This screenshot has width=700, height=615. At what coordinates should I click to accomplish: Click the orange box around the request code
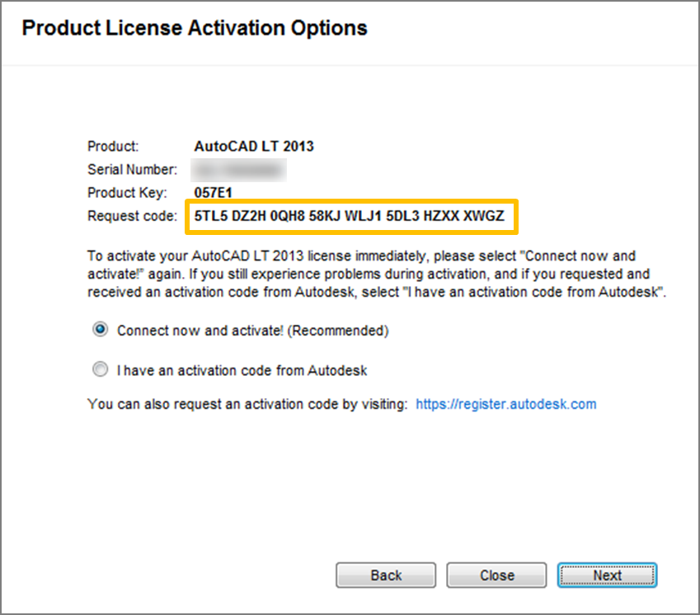click(352, 199)
